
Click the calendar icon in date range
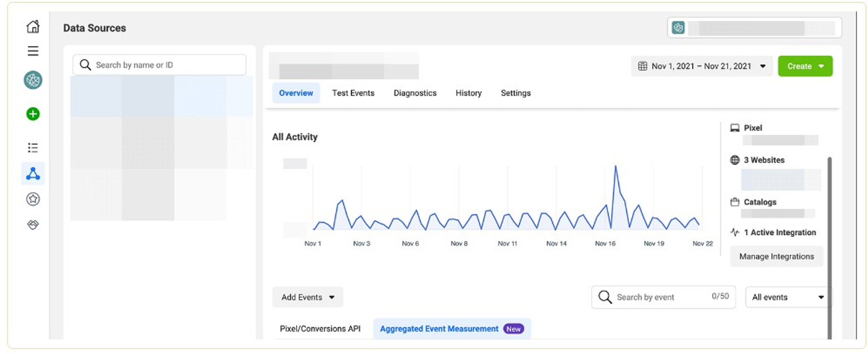[x=642, y=66]
